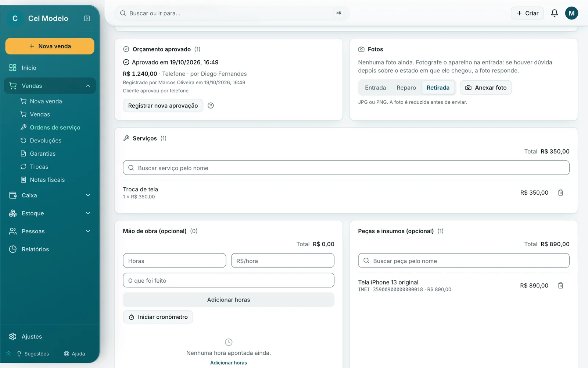The width and height of the screenshot is (588, 368).
Task: Focus the Buscar ou ir para search box
Action: click(x=232, y=13)
